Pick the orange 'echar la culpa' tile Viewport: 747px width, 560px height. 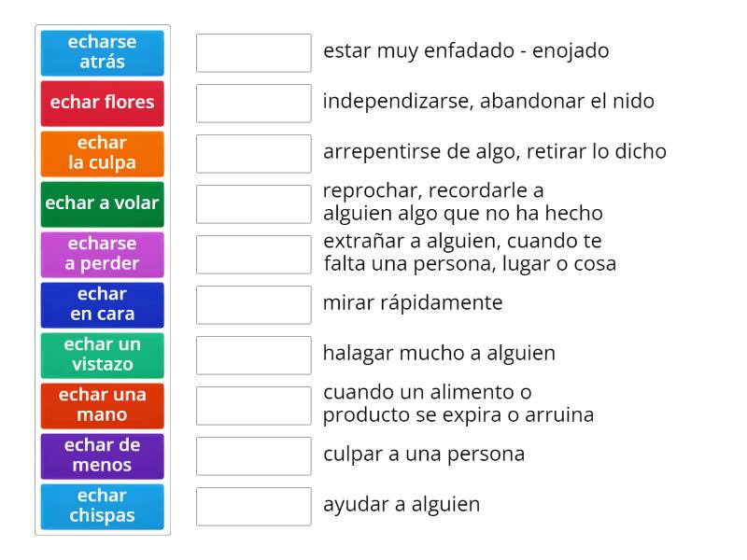pos(103,154)
